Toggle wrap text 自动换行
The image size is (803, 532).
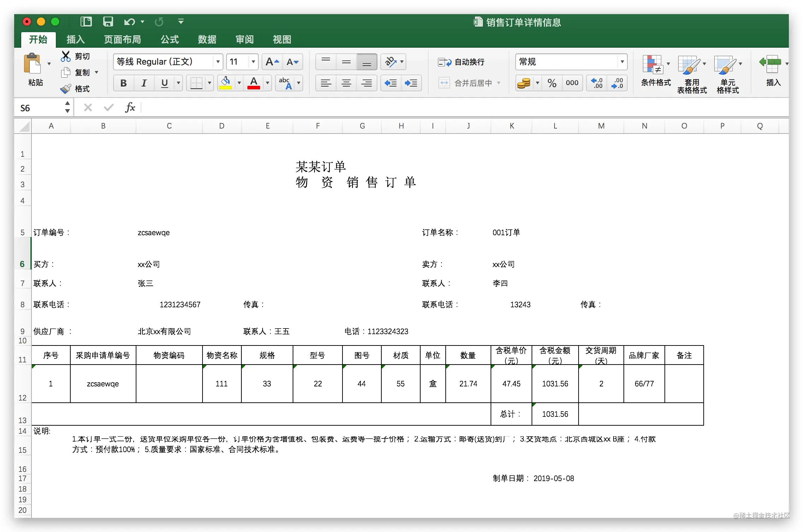click(461, 62)
